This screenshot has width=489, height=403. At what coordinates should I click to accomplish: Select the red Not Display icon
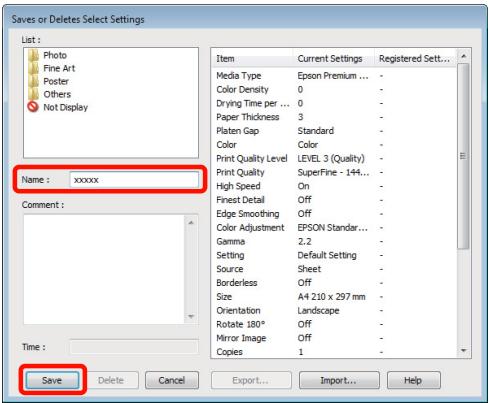(33, 107)
